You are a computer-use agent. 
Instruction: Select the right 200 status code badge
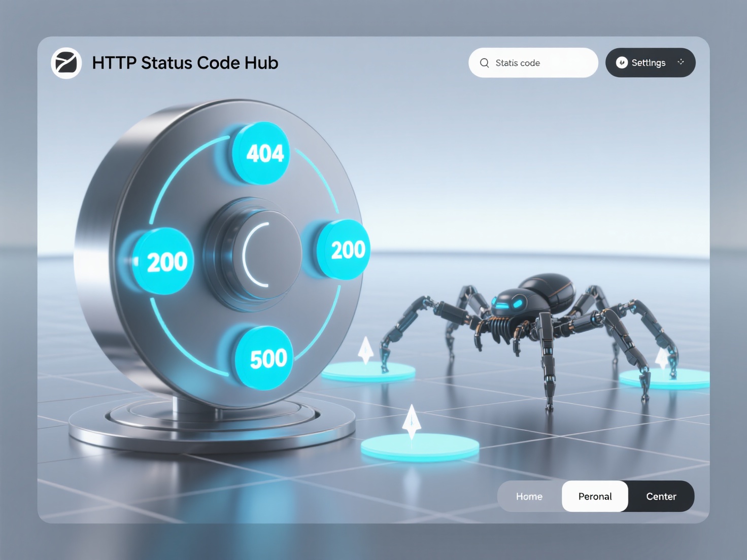point(347,249)
